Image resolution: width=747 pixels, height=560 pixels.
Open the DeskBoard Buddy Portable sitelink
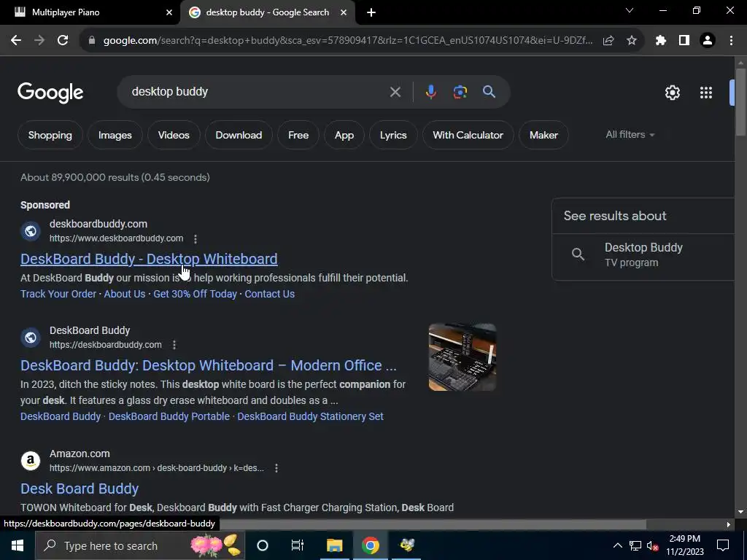tap(169, 416)
